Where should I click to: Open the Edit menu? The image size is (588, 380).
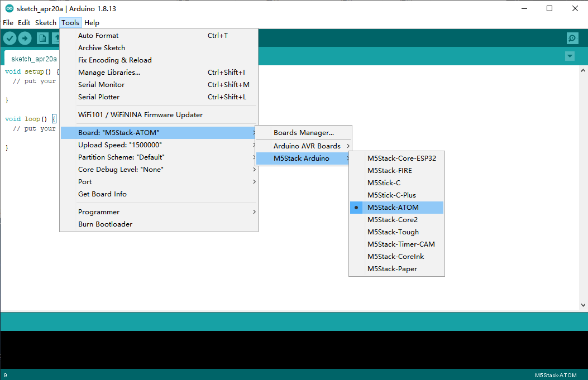click(x=24, y=22)
